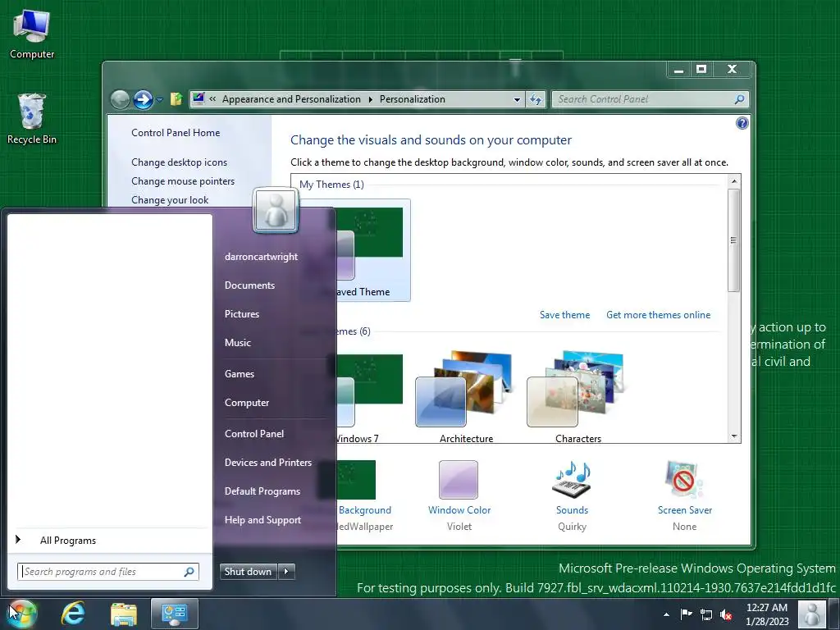Click the user tile at the taskbar's end
The height and width of the screenshot is (630, 840).
click(x=811, y=614)
